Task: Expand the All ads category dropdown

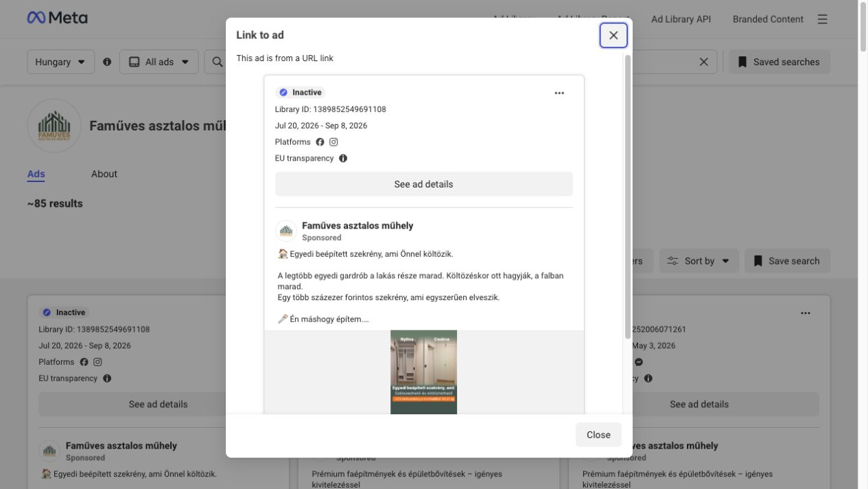Action: coord(159,62)
